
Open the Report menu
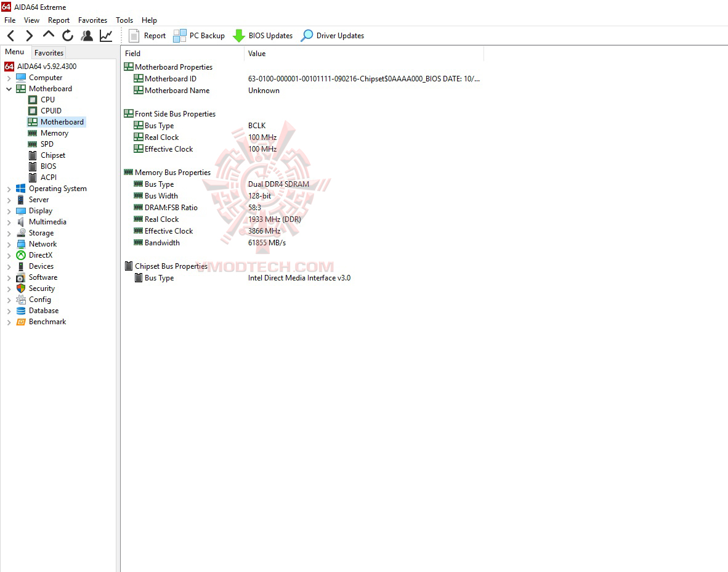point(59,20)
